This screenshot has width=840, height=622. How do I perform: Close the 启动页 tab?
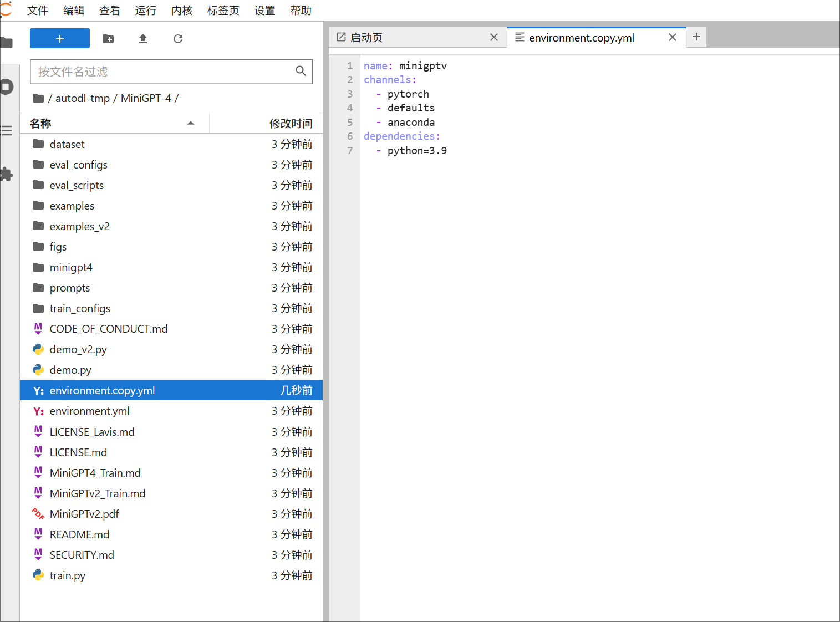494,37
